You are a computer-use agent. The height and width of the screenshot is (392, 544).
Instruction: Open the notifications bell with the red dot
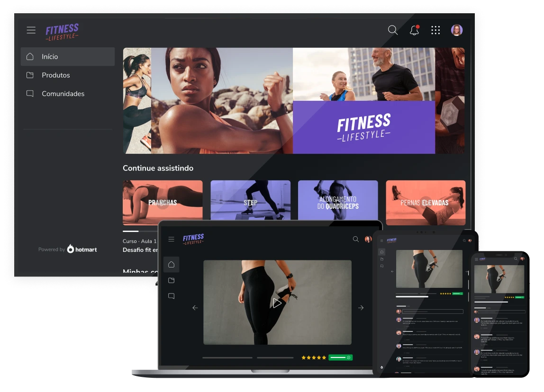tap(414, 30)
